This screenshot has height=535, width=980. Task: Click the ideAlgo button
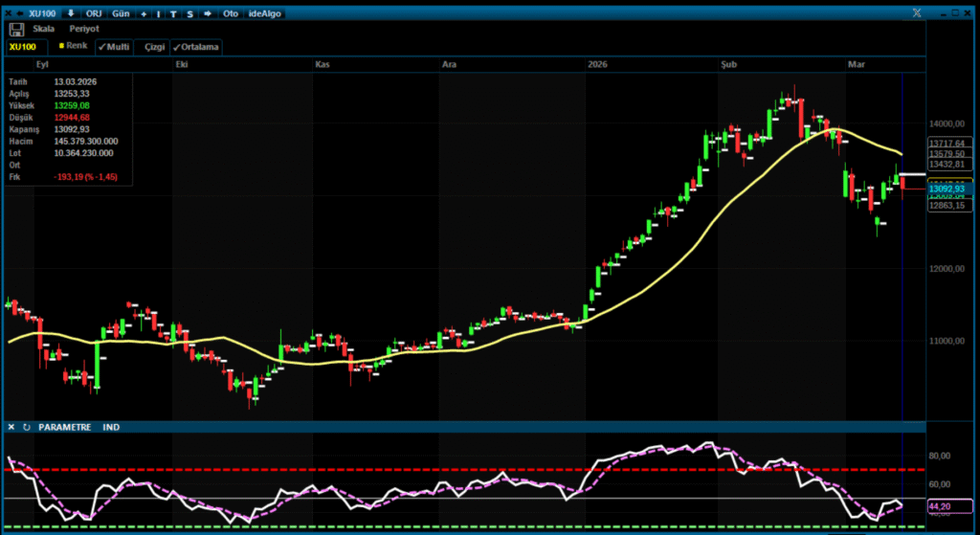click(264, 13)
